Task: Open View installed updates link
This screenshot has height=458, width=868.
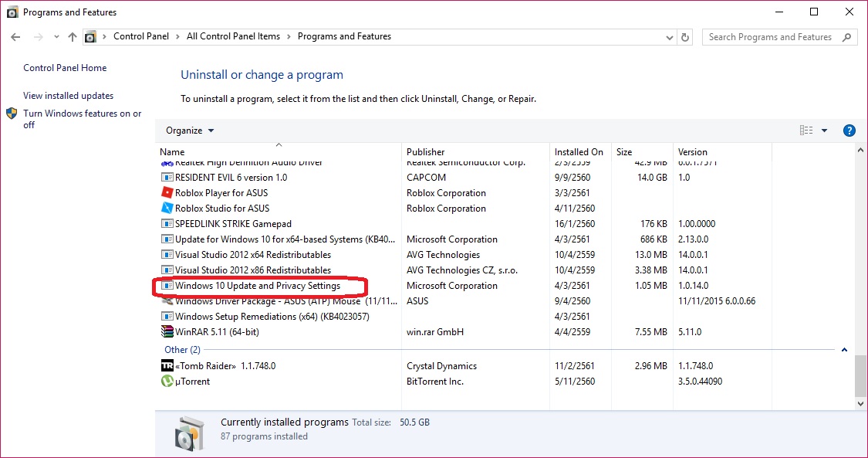Action: click(68, 96)
